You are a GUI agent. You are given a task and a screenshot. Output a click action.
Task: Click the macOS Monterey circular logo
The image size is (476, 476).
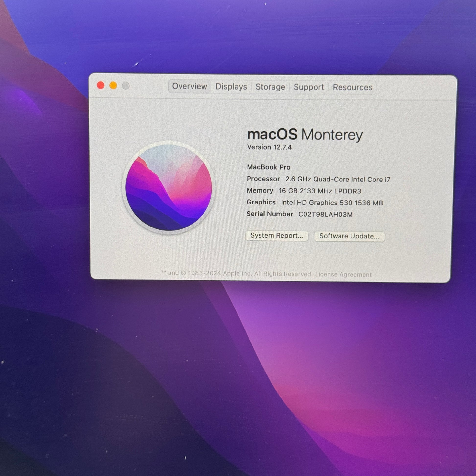[169, 187]
